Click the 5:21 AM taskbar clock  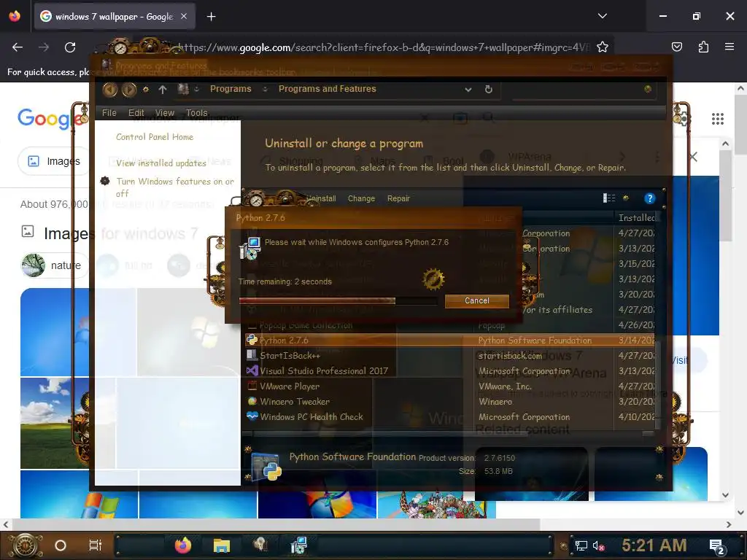(x=654, y=545)
